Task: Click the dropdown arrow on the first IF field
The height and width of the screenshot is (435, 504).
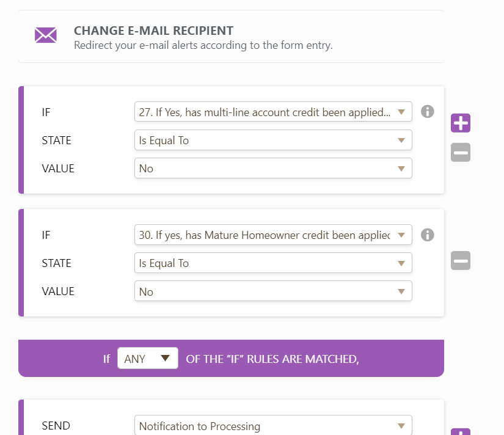Action: [401, 112]
